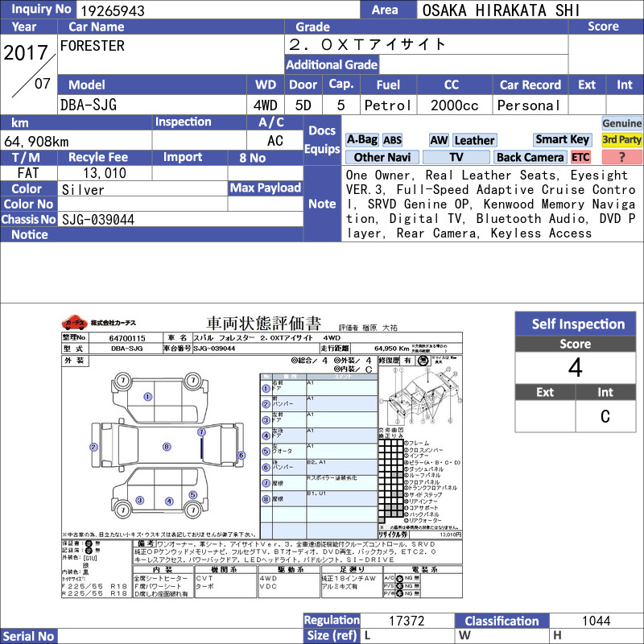Click color value Silver
The height and width of the screenshot is (644, 644).
pyautogui.click(x=83, y=190)
